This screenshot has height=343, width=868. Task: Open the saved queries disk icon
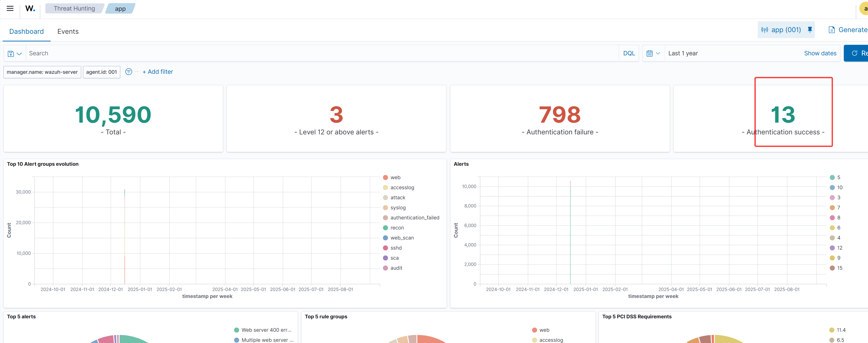[11, 53]
